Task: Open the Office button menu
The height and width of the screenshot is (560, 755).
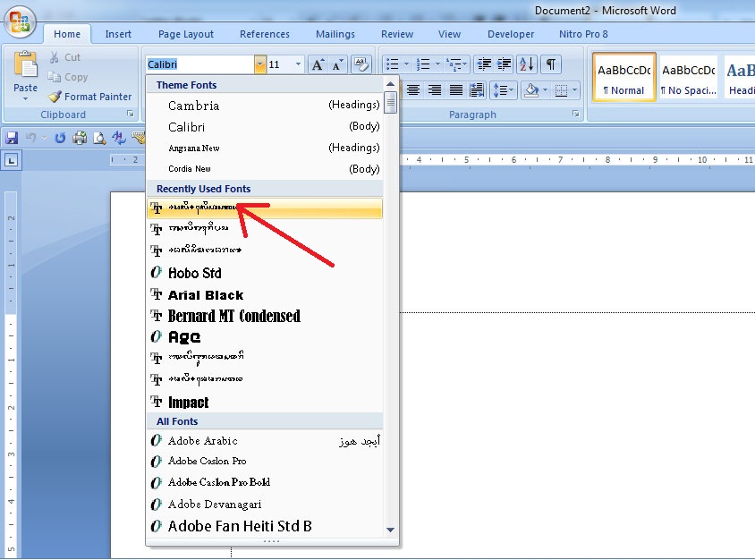Action: click(20, 21)
